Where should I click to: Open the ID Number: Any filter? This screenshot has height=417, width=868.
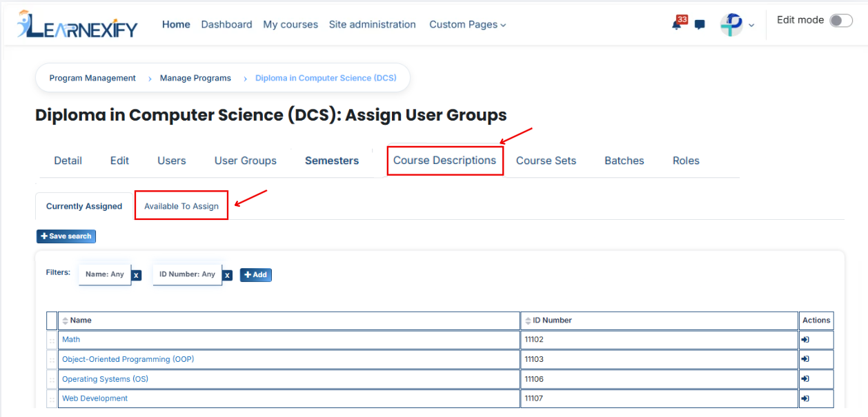[188, 274]
